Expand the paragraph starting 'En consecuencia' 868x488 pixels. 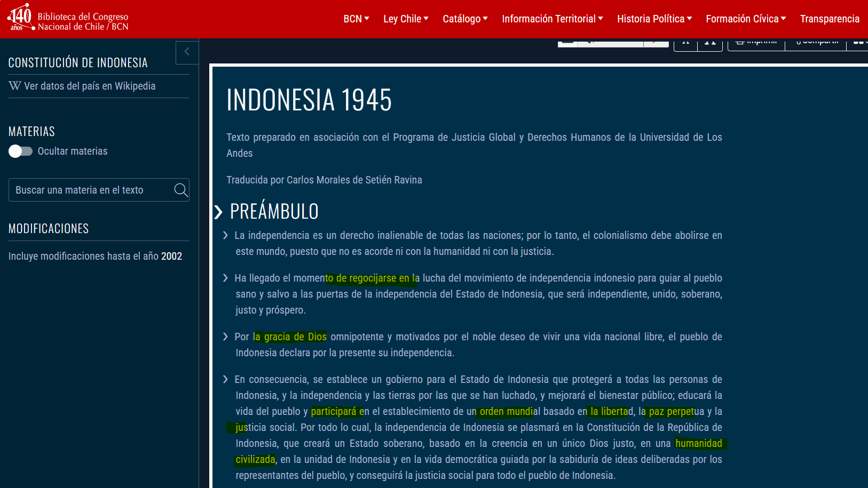[225, 379]
